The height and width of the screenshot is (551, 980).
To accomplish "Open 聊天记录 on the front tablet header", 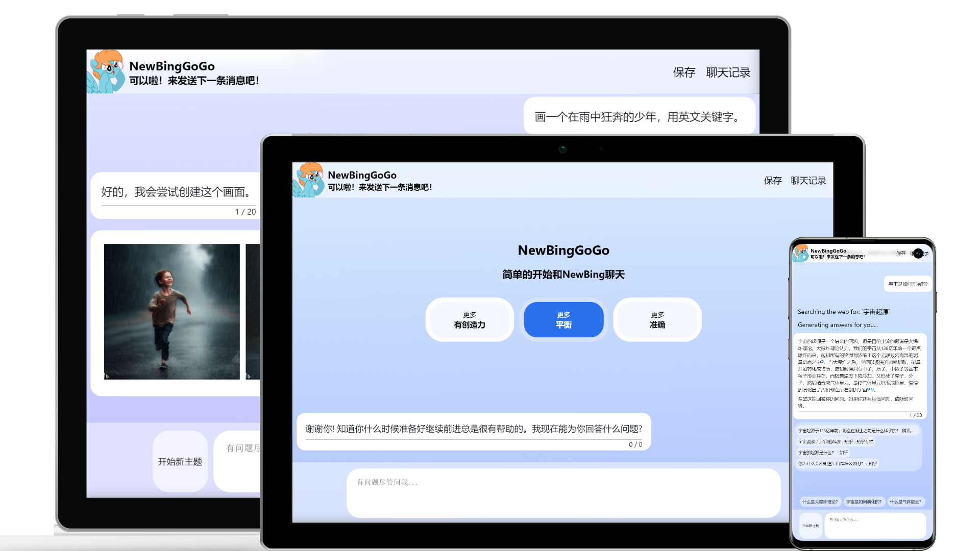I will [x=808, y=181].
